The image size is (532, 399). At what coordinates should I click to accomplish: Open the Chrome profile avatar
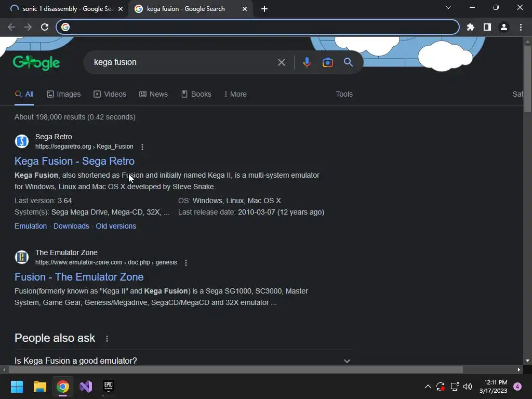(x=504, y=27)
